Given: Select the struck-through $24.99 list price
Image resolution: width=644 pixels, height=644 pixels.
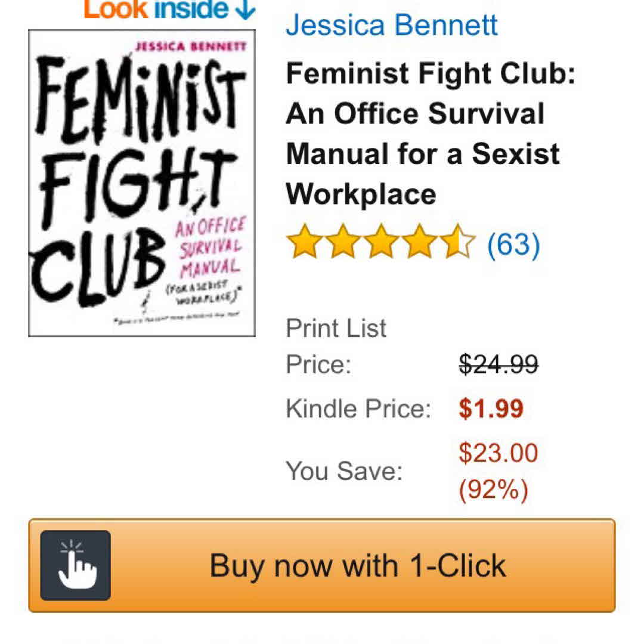Looking at the screenshot, I should [x=499, y=364].
